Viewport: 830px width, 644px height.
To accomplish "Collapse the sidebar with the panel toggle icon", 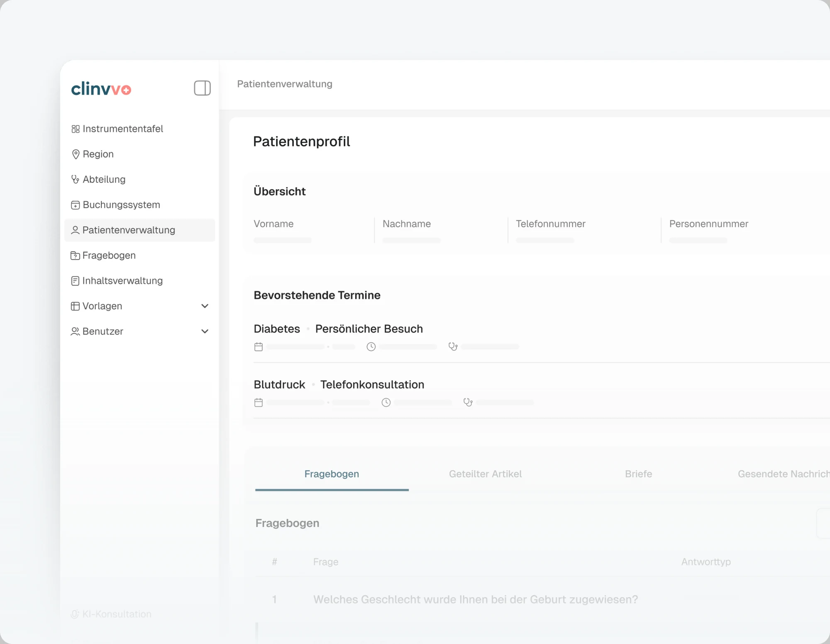I will (202, 88).
